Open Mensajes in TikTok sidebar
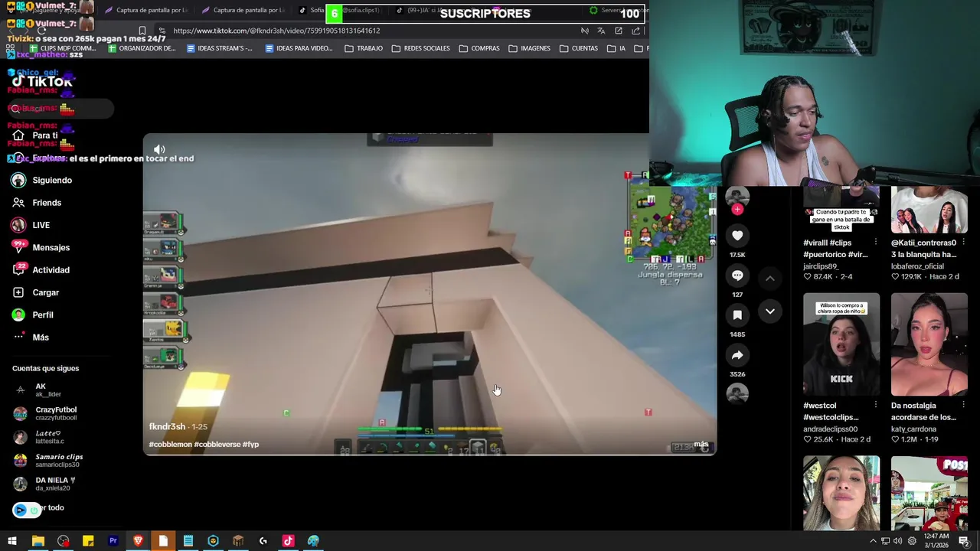This screenshot has height=551, width=980. pyautogui.click(x=51, y=247)
